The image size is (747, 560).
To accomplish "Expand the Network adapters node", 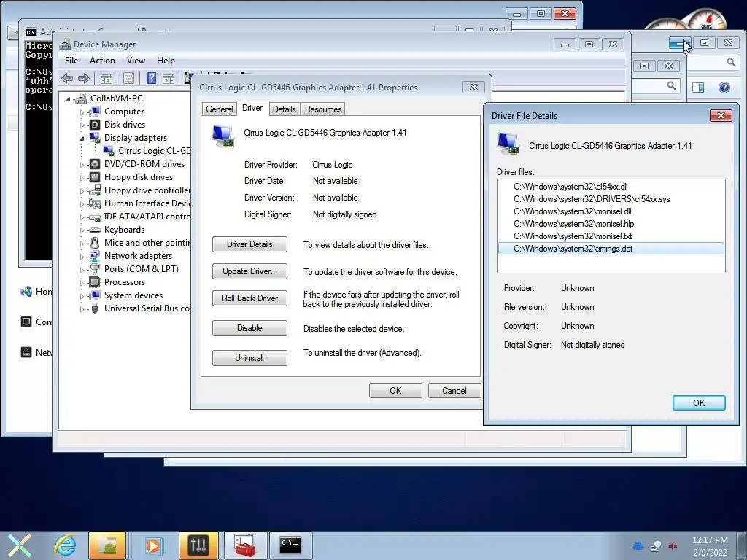I will pyautogui.click(x=82, y=257).
